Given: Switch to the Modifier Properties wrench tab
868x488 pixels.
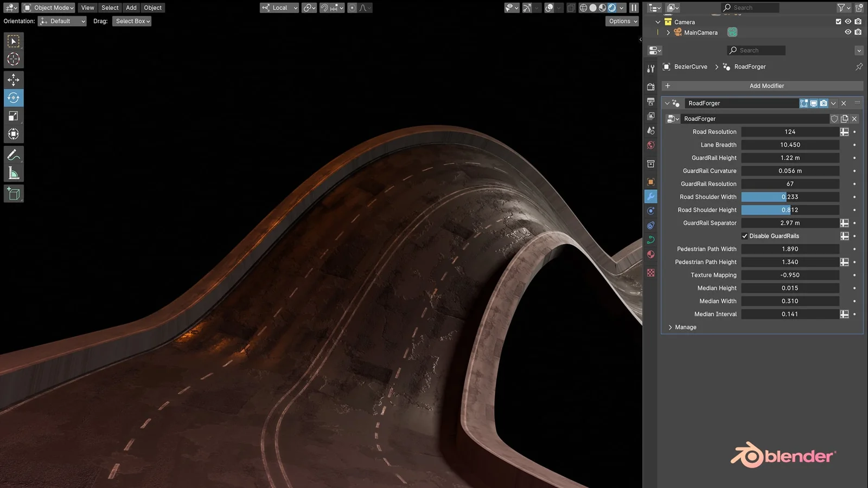Looking at the screenshot, I should click(650, 196).
